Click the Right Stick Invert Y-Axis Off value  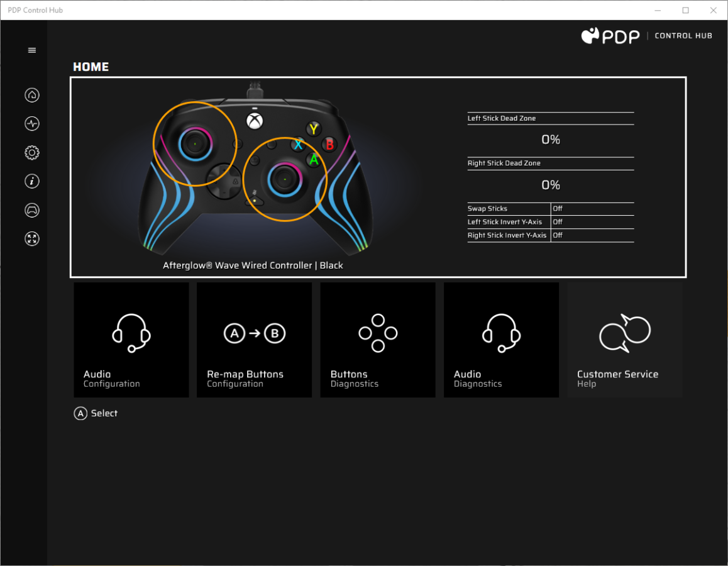coord(558,235)
